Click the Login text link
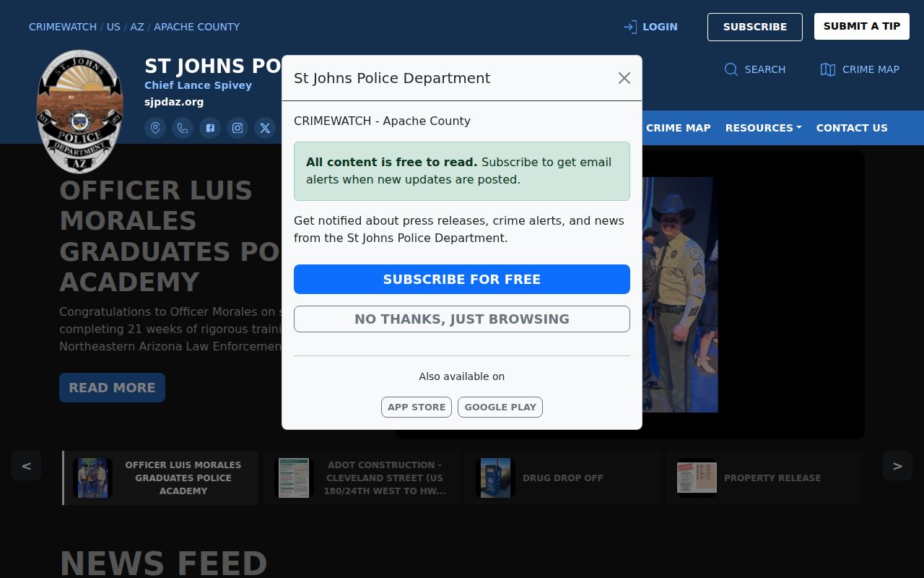Screen dimensions: 924x578 coord(660,27)
